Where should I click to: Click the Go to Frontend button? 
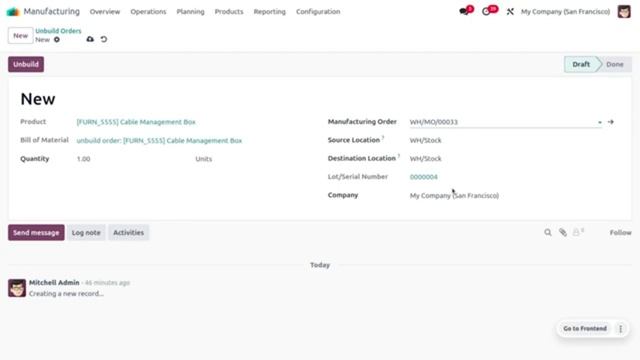584,329
